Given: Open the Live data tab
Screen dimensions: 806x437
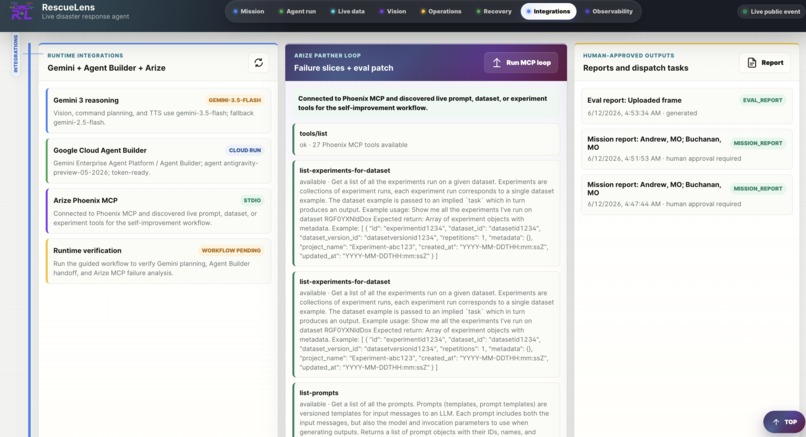Looking at the screenshot, I should [347, 11].
